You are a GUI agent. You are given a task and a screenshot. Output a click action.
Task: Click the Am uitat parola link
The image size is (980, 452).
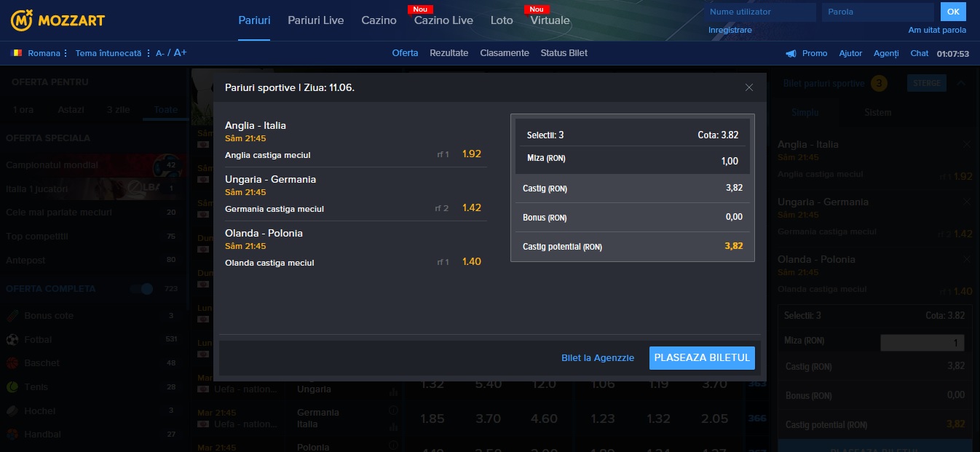pyautogui.click(x=938, y=31)
